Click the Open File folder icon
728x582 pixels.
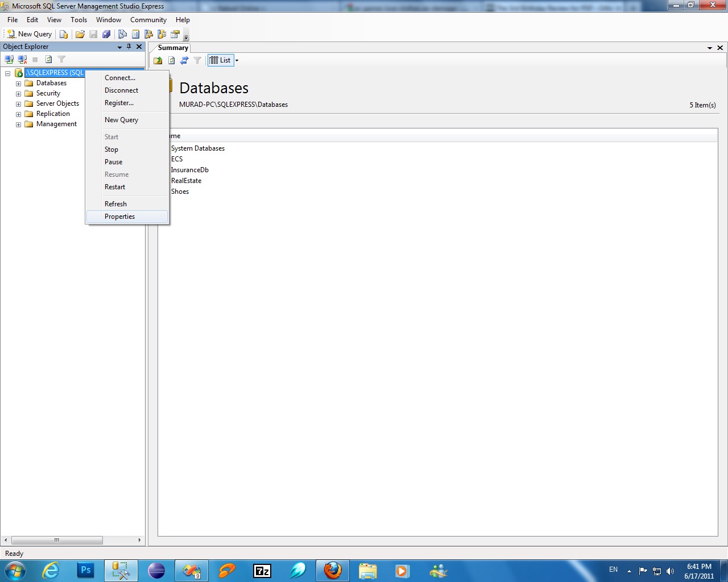point(80,34)
